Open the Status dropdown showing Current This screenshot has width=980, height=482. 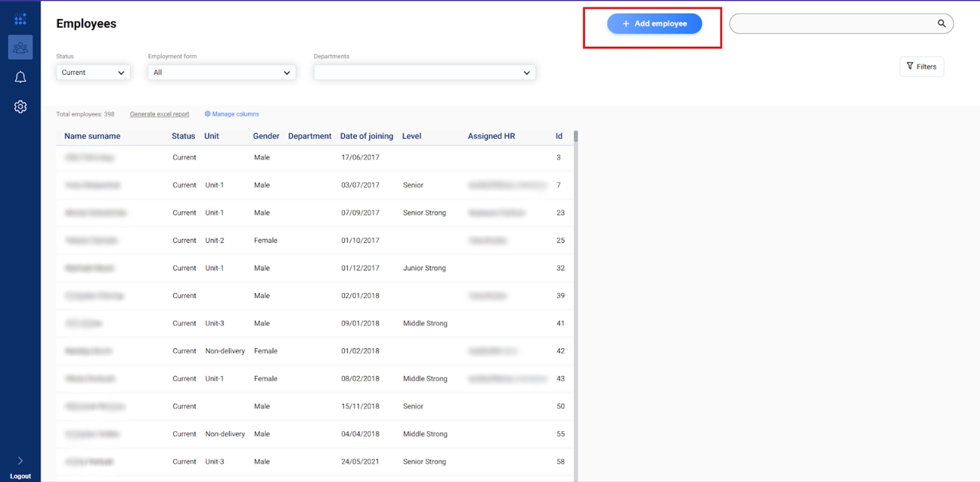93,73
